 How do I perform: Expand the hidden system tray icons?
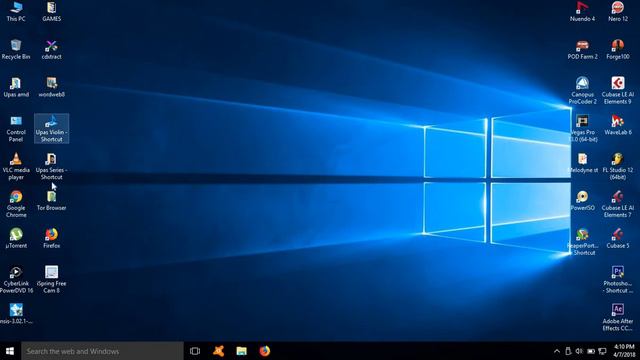click(557, 351)
